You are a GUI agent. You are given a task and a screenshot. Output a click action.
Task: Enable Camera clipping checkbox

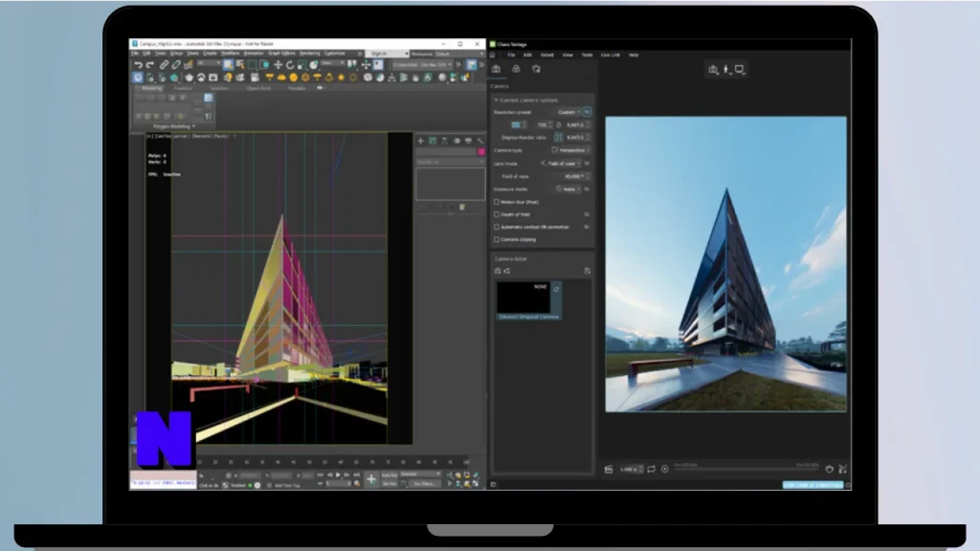click(497, 239)
